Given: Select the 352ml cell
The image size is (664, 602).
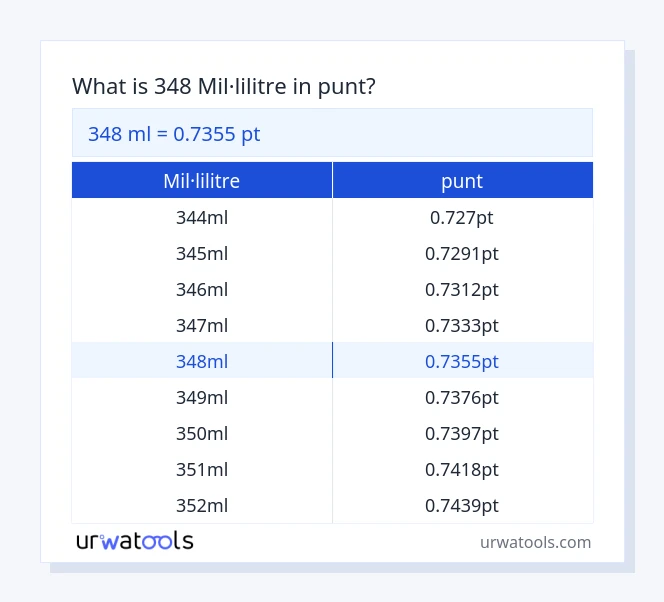Looking at the screenshot, I should (201, 505).
